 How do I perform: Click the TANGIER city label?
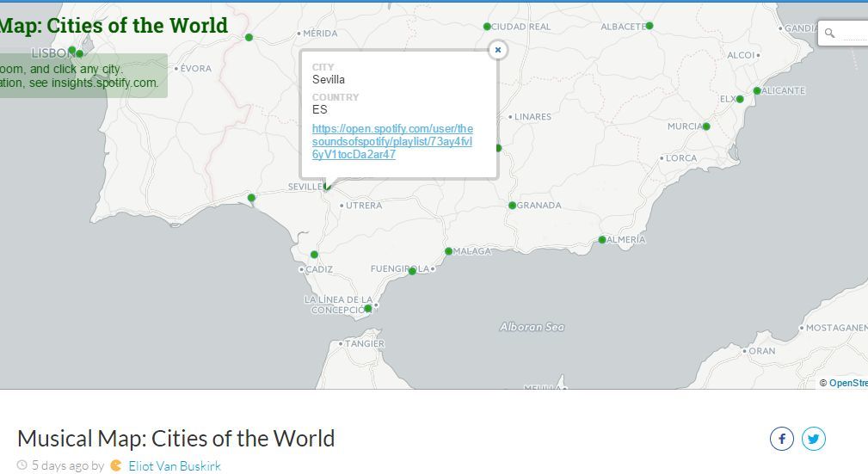(x=365, y=344)
